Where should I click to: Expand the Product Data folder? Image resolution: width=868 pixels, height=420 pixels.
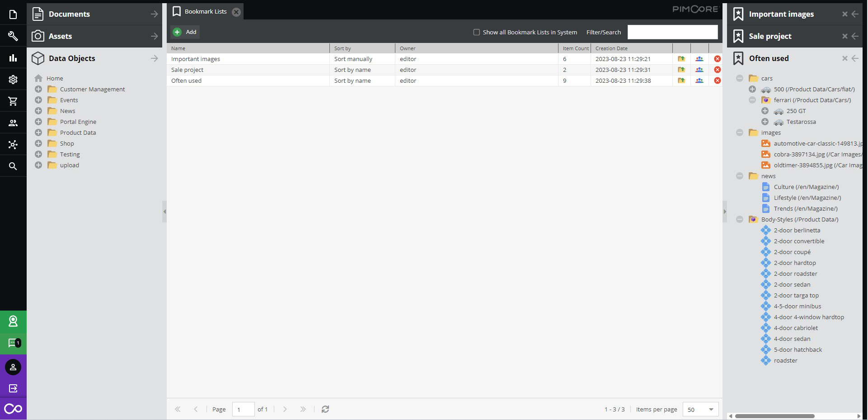pyautogui.click(x=38, y=132)
